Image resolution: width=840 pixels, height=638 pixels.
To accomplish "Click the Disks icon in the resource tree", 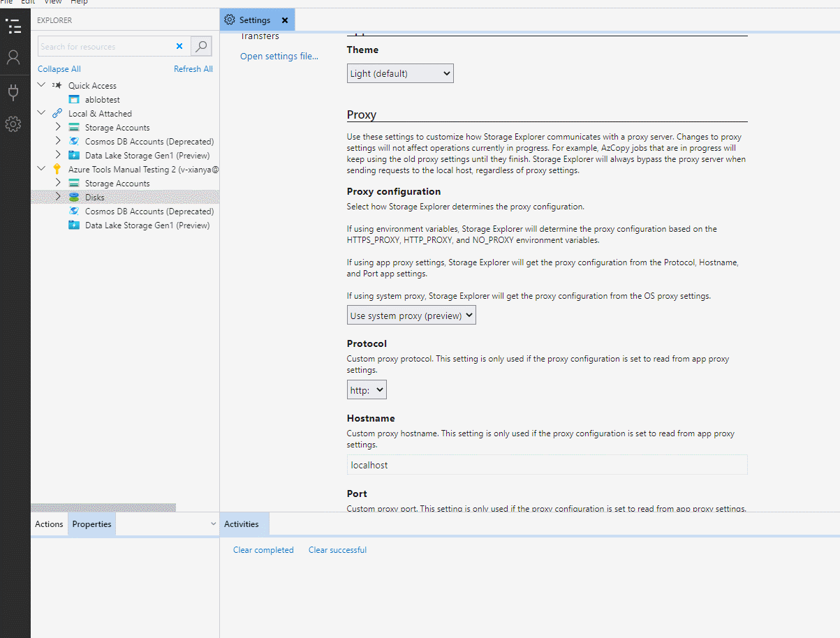I will 73,197.
